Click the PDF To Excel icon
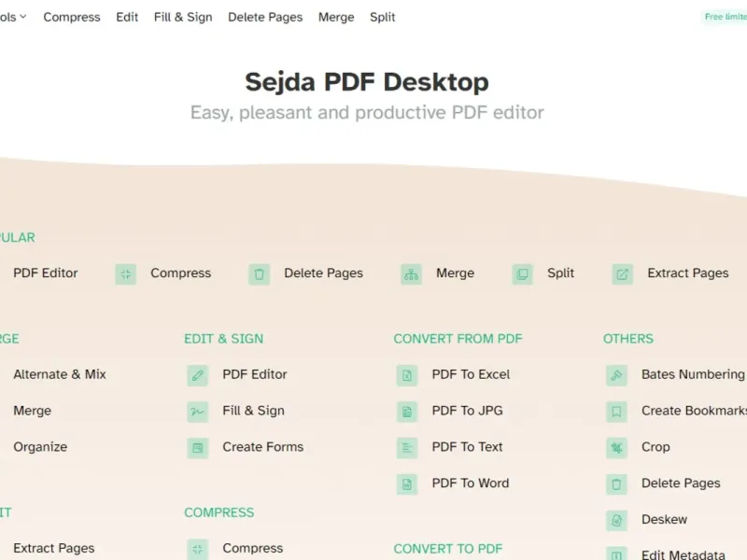This screenshot has width=747, height=560. (x=407, y=375)
